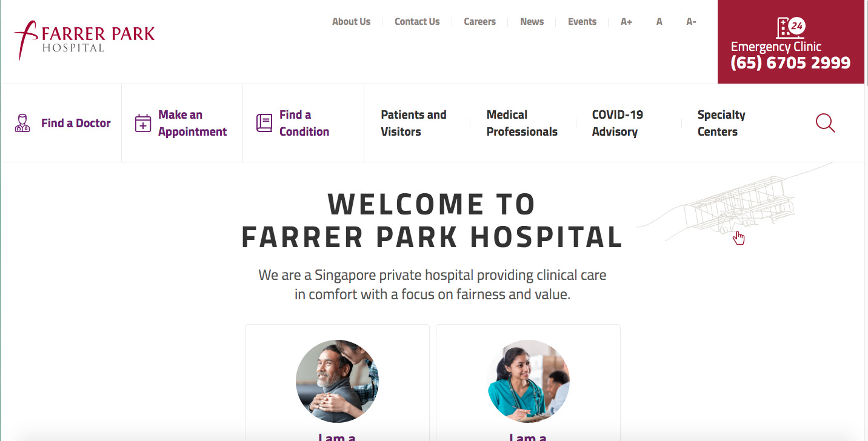Click the 24-hour Emergency Clinic icon

pyautogui.click(x=790, y=28)
